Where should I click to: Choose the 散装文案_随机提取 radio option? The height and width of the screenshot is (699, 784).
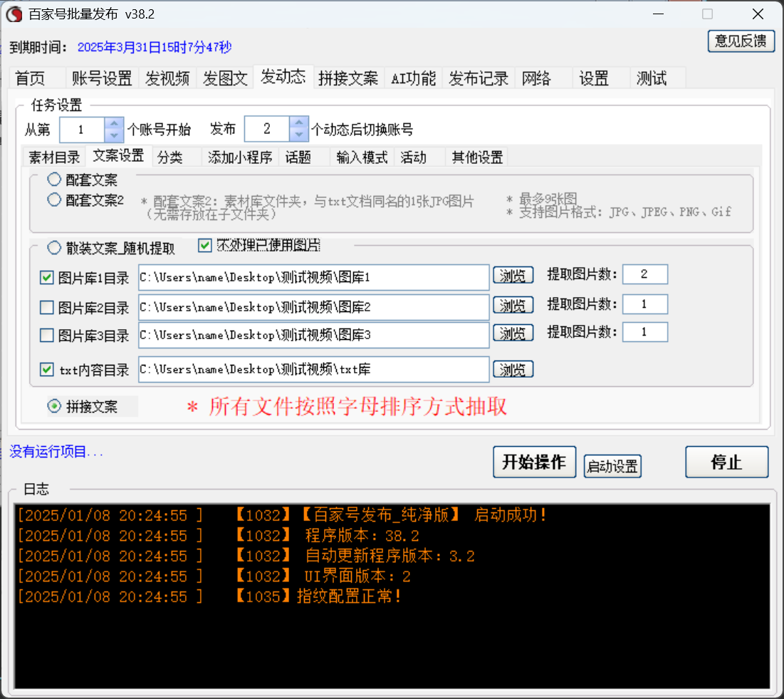[54, 248]
